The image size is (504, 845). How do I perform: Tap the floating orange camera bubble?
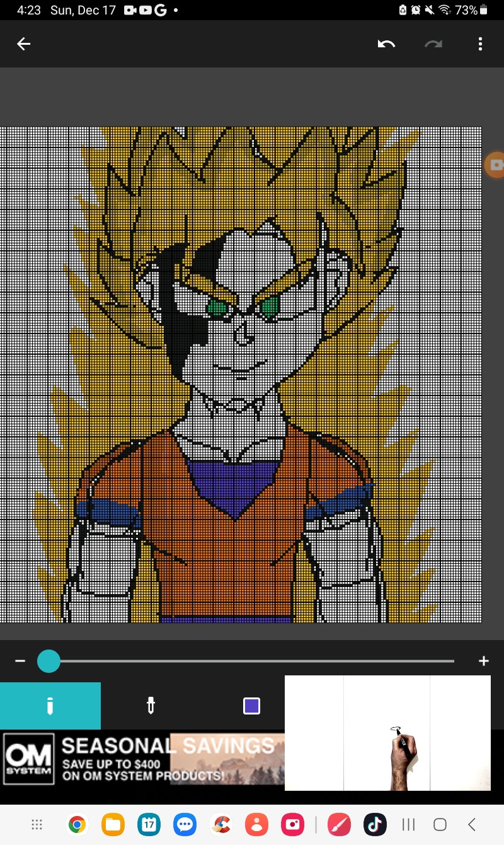pyautogui.click(x=495, y=165)
